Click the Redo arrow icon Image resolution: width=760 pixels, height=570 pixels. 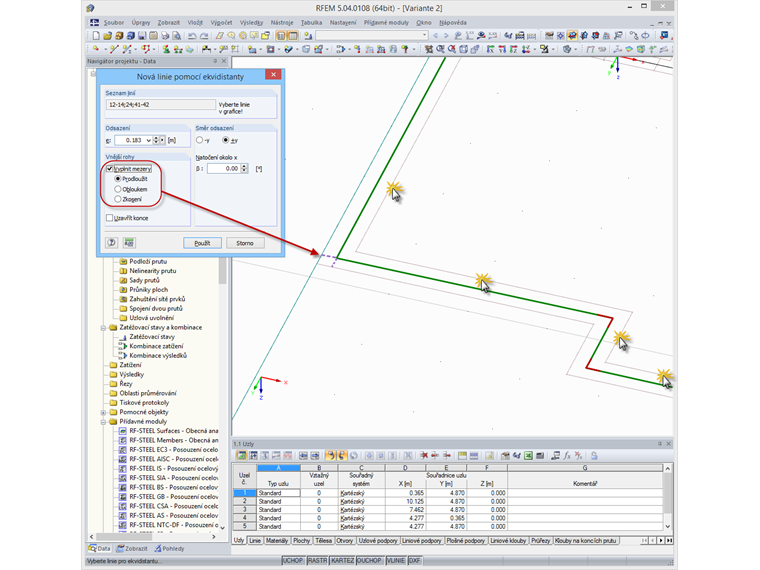(x=204, y=35)
